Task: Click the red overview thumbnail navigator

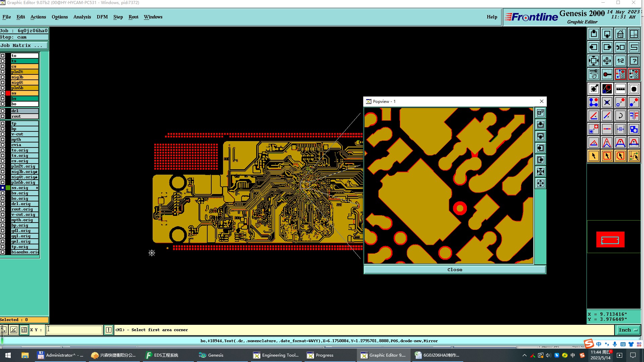Action: pos(610,239)
